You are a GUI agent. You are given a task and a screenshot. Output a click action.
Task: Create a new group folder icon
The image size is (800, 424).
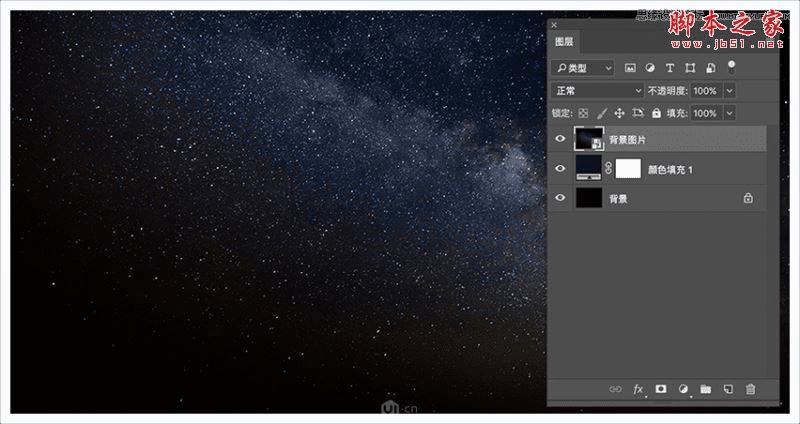[x=706, y=389]
